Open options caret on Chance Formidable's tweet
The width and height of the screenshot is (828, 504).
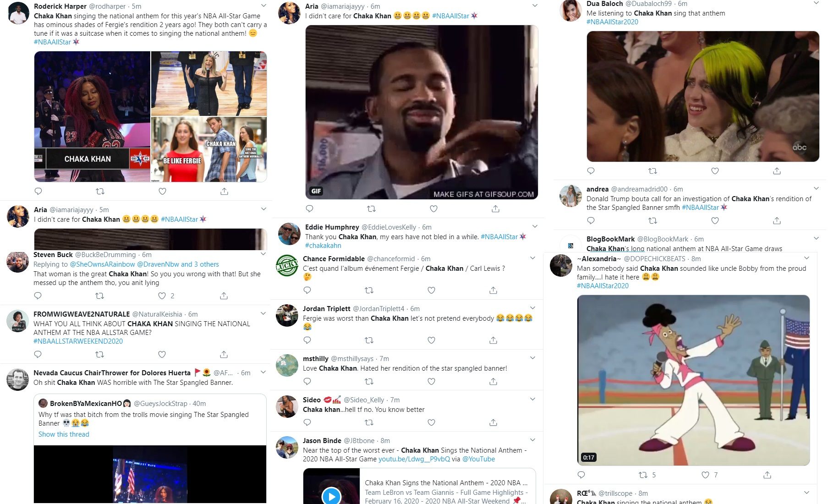(532, 258)
